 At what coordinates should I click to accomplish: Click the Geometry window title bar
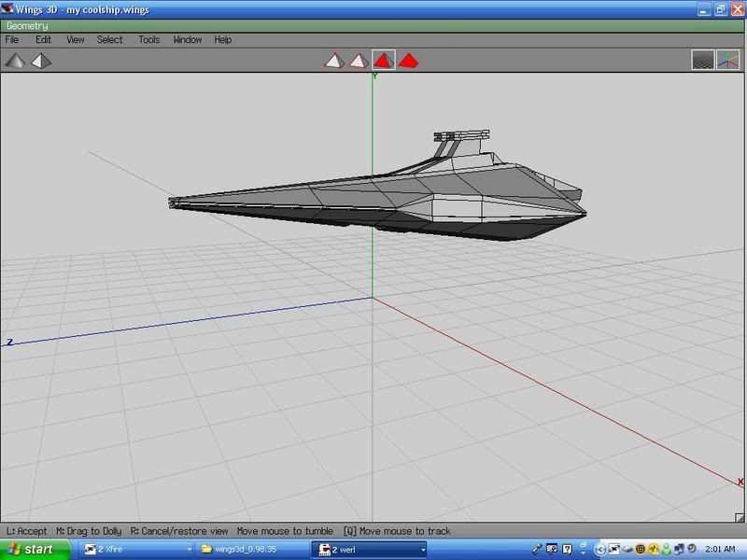pyautogui.click(x=373, y=26)
